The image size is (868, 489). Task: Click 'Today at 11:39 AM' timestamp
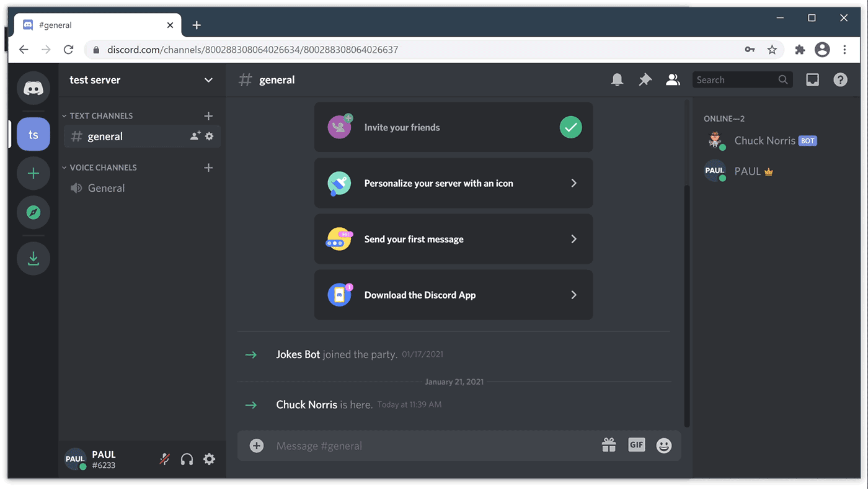pyautogui.click(x=409, y=405)
